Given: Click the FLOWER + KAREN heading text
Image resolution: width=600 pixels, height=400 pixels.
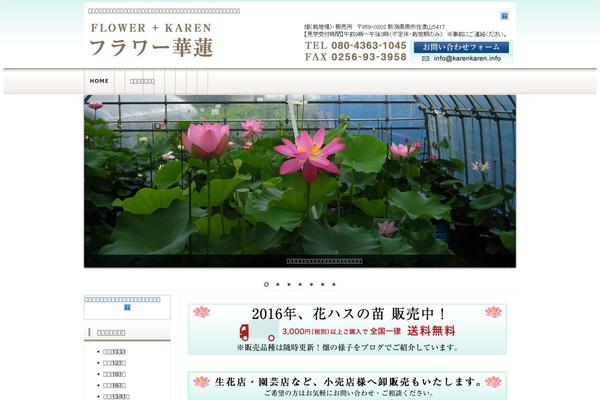Looking at the screenshot, I should click(x=151, y=28).
